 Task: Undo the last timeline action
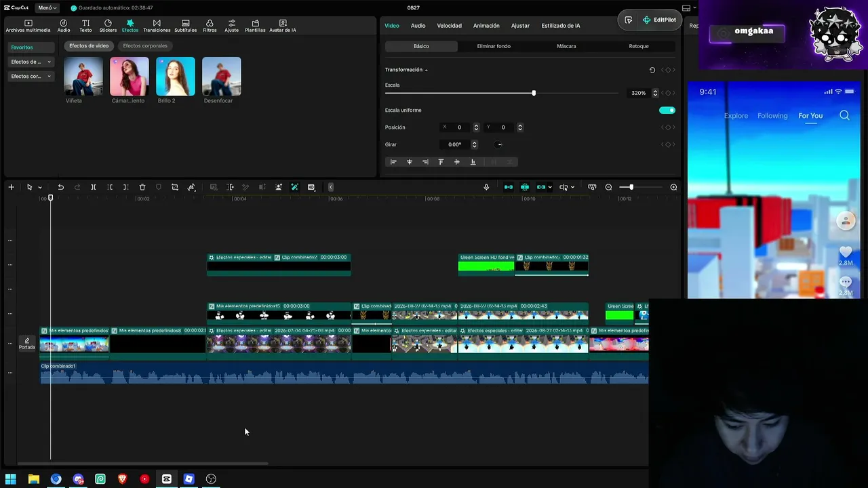pos(60,187)
